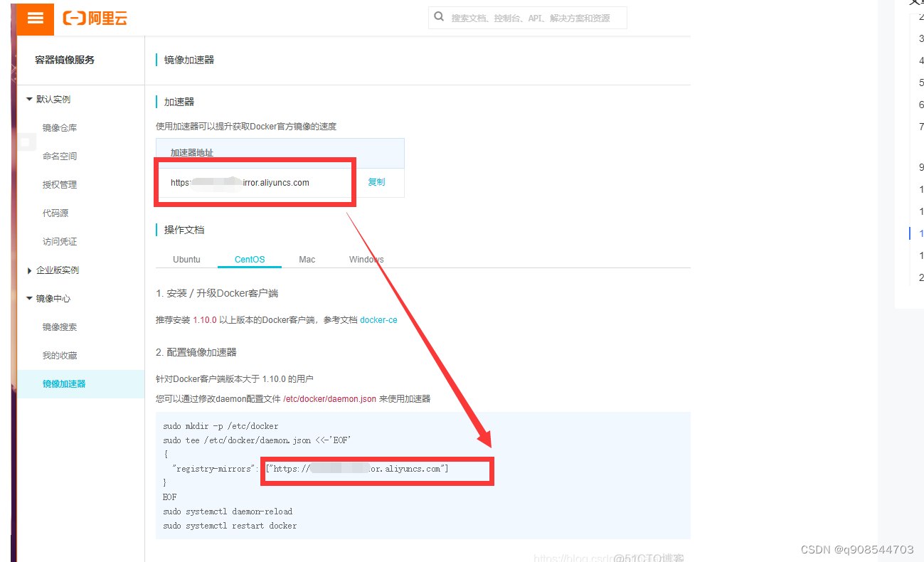Open 我的收藏 in the sidebar
Viewport: 924px width, 562px height.
pos(60,356)
